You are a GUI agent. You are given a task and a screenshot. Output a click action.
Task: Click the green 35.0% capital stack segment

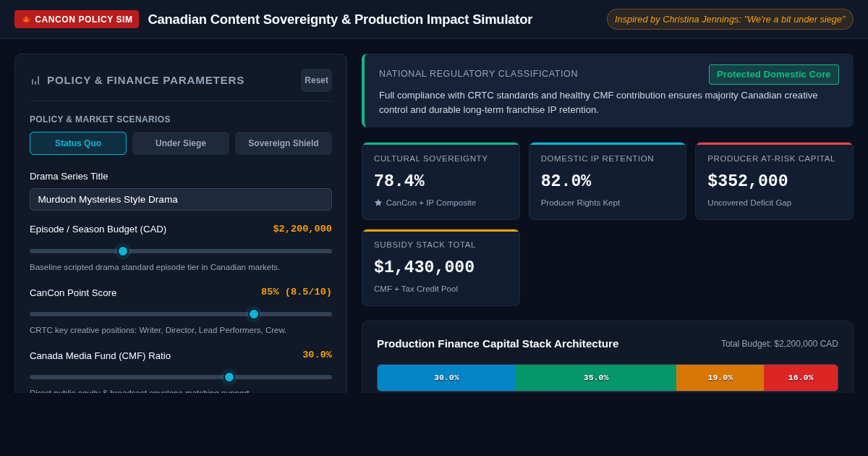pyautogui.click(x=596, y=378)
